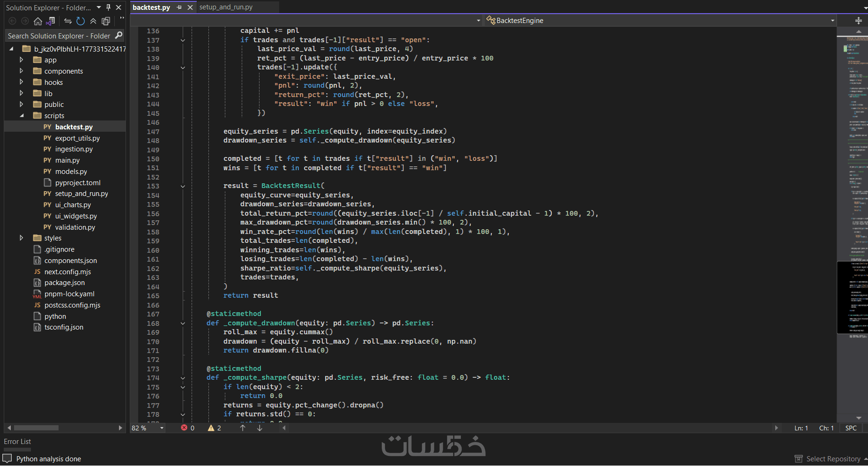Close the backtest.py tab
This screenshot has height=466, width=868.
click(190, 8)
